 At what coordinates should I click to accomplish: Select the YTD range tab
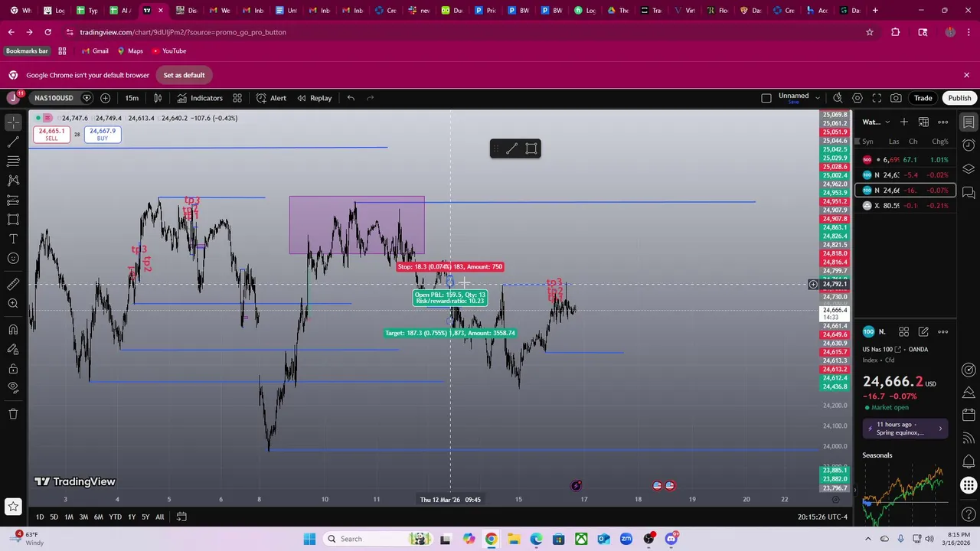coord(115,517)
